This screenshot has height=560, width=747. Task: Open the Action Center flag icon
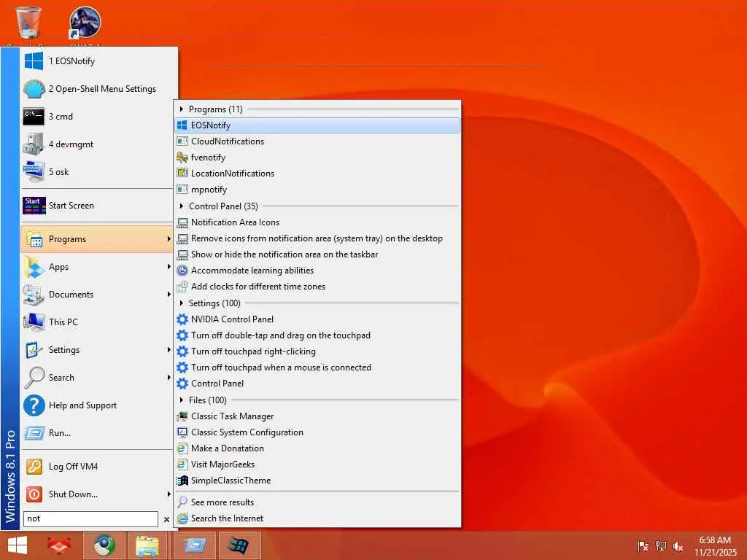click(643, 546)
